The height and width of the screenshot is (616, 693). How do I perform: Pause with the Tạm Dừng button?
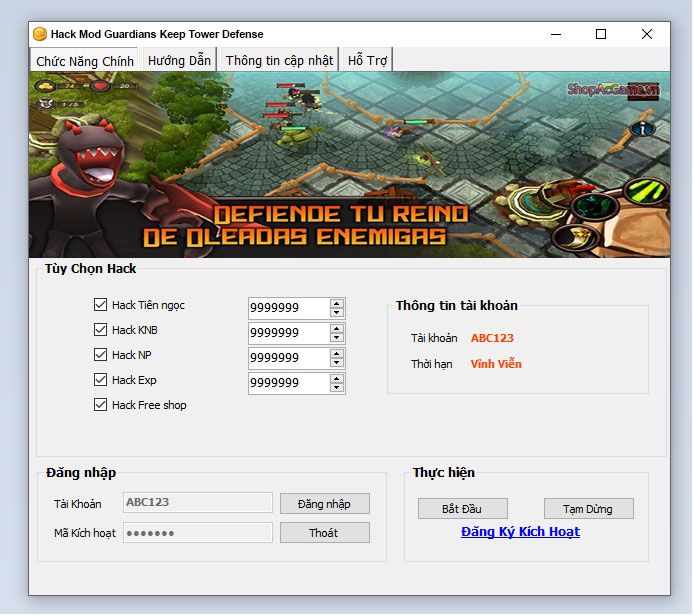pyautogui.click(x=588, y=509)
